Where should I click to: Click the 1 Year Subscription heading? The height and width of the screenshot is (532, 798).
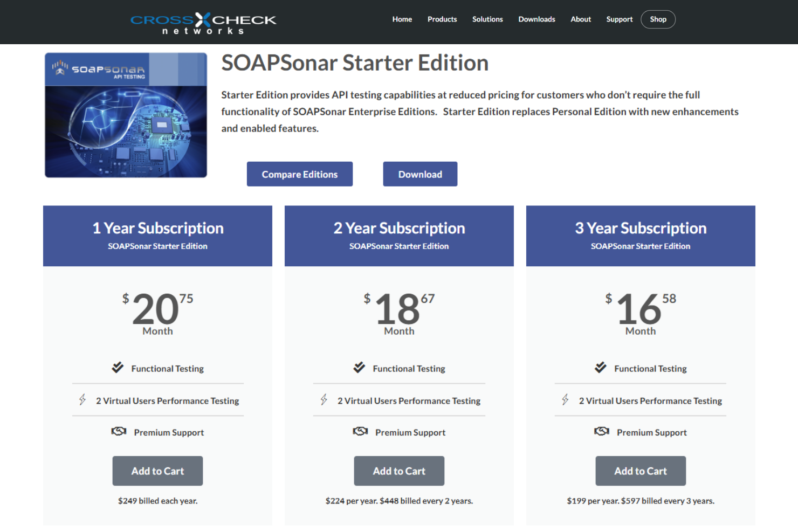coord(158,229)
